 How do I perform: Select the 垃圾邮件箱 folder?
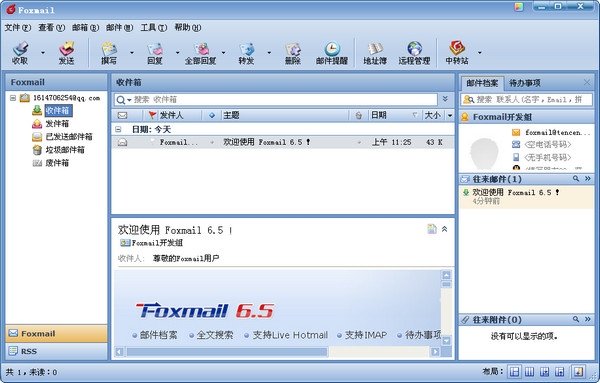point(65,150)
